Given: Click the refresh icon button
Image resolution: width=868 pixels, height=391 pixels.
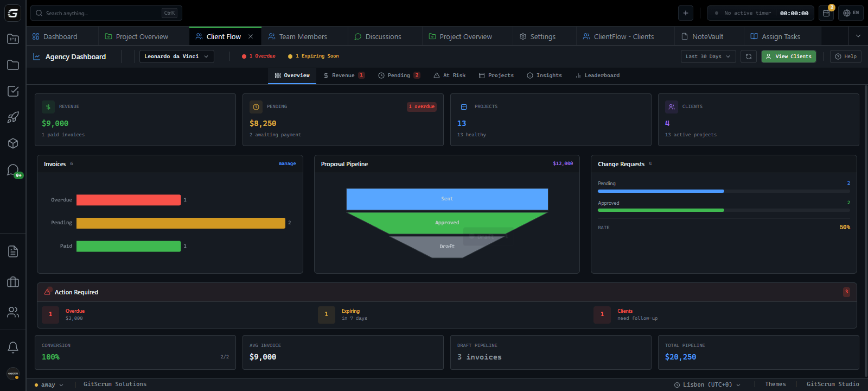Looking at the screenshot, I should 749,56.
